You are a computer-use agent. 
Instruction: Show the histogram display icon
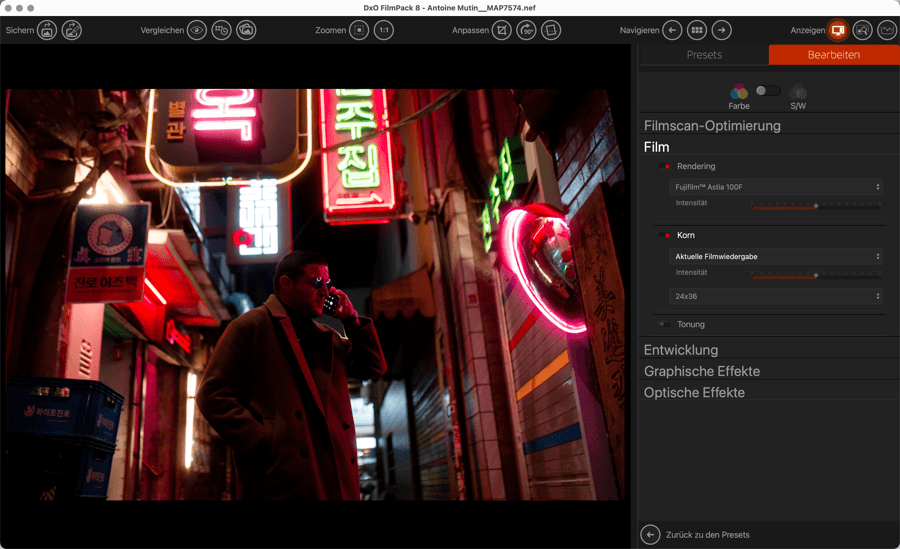coord(887,31)
